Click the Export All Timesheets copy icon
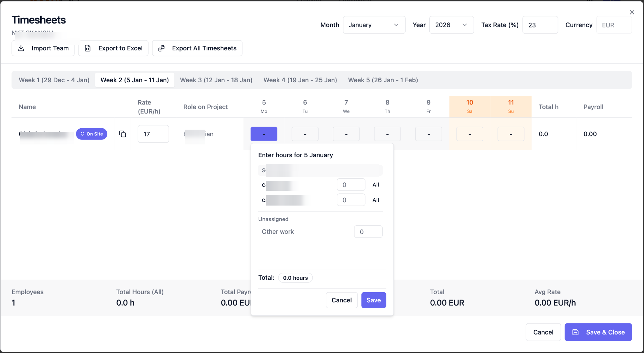The height and width of the screenshot is (353, 644). [x=161, y=48]
